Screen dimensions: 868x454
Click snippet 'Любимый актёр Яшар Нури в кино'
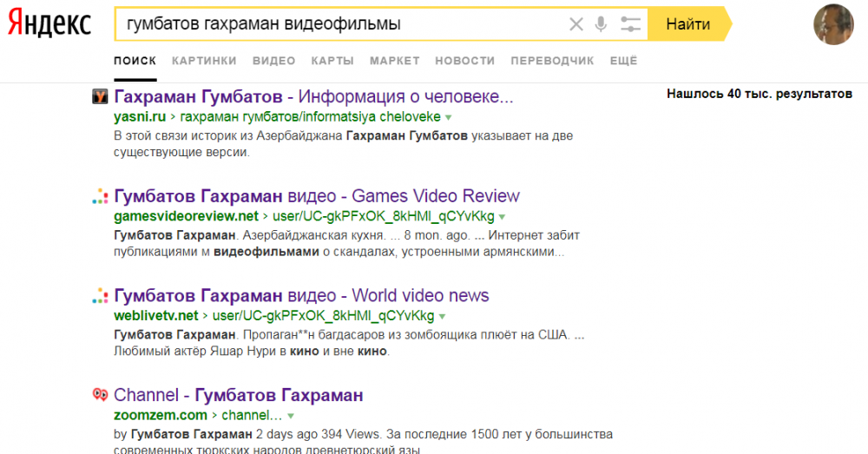tap(216, 351)
